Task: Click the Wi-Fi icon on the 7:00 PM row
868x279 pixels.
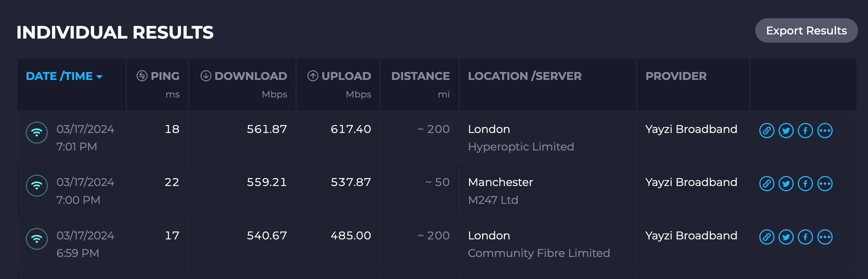Action: click(x=37, y=186)
